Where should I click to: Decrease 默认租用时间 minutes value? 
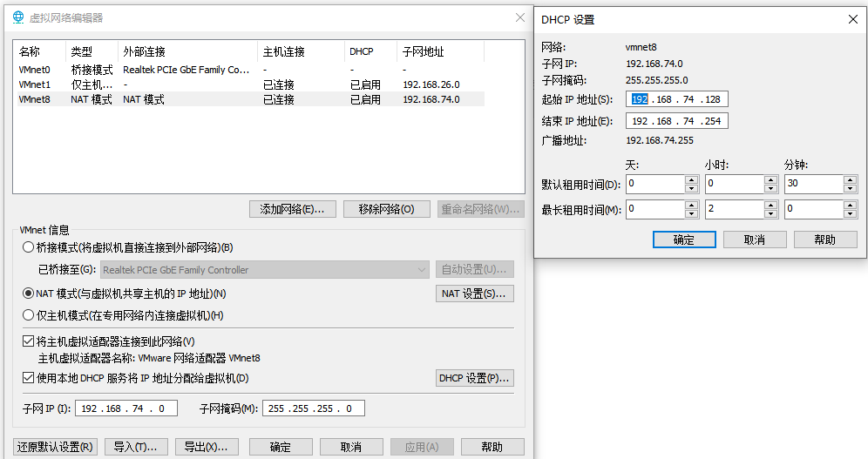[851, 189]
